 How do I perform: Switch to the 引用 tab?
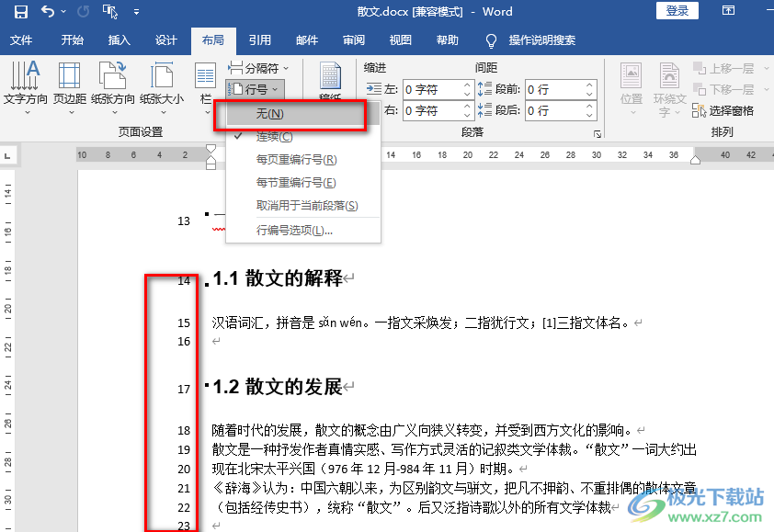coord(259,40)
